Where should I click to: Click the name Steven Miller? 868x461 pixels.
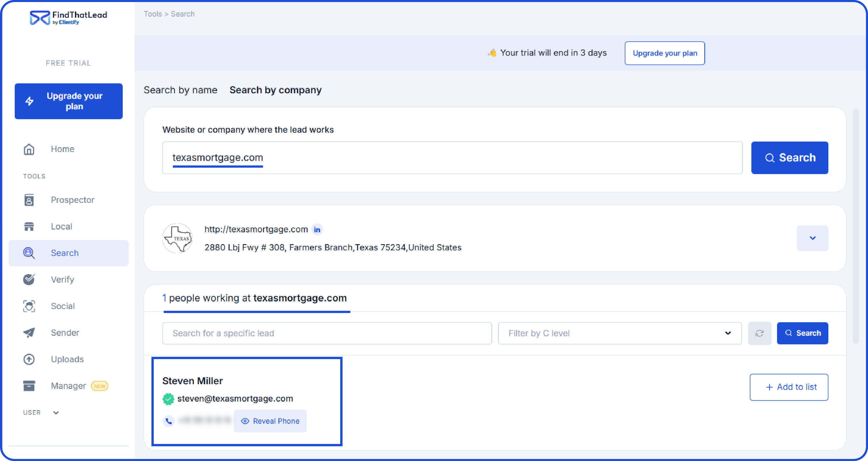[x=192, y=381]
